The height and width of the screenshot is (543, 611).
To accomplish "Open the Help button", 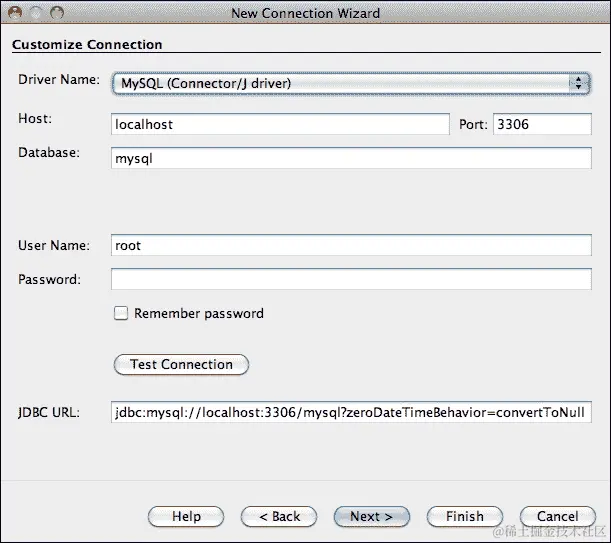I will [x=186, y=516].
